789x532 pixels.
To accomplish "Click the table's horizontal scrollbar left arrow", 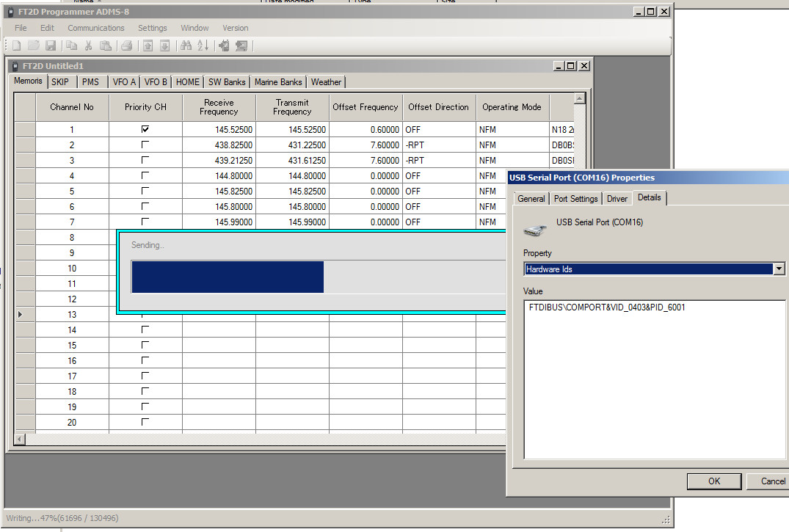I will click(x=20, y=440).
